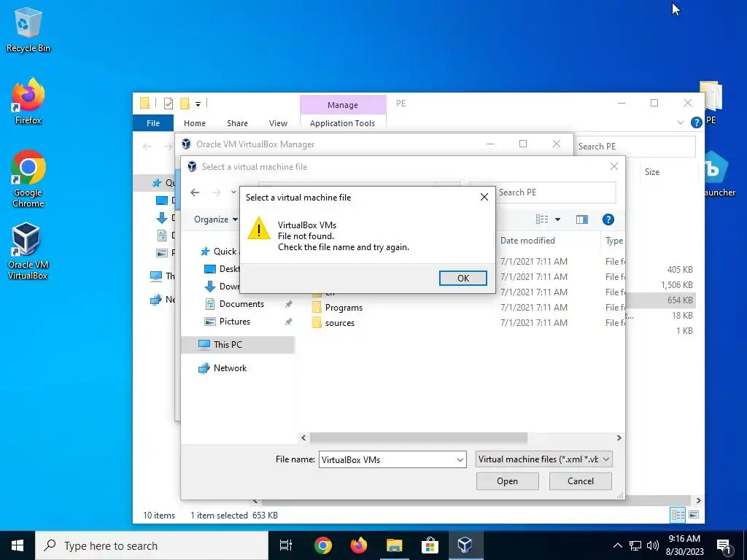747x560 pixels.
Task: Select This PC in picker navigation pane
Action: point(228,344)
